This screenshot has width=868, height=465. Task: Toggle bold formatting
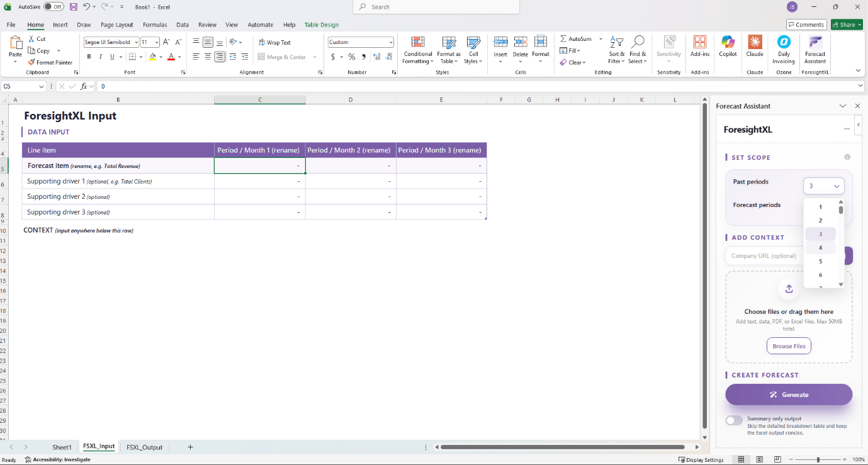click(x=88, y=56)
